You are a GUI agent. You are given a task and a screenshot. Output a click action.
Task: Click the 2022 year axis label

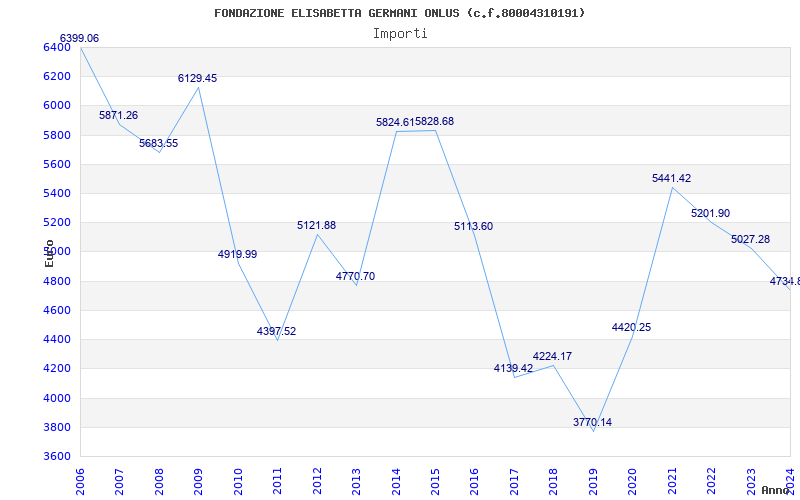pos(711,481)
